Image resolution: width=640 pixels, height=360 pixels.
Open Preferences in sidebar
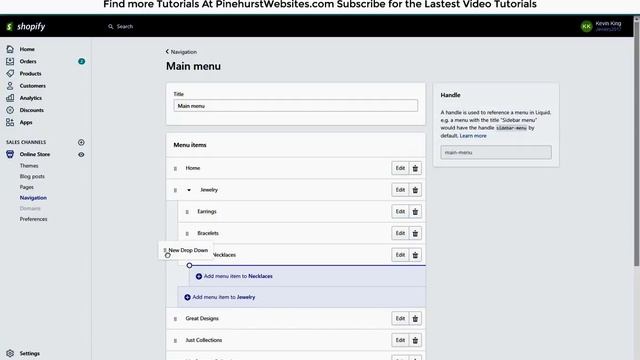coord(33,219)
